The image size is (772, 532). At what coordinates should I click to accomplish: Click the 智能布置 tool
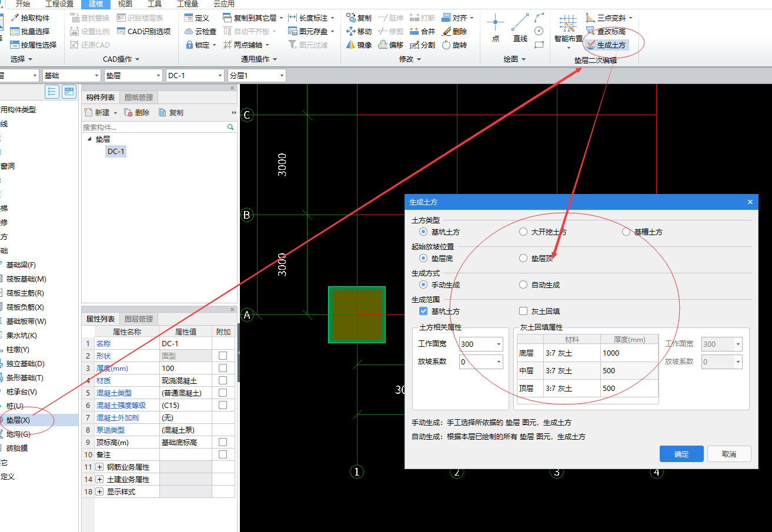tap(568, 31)
